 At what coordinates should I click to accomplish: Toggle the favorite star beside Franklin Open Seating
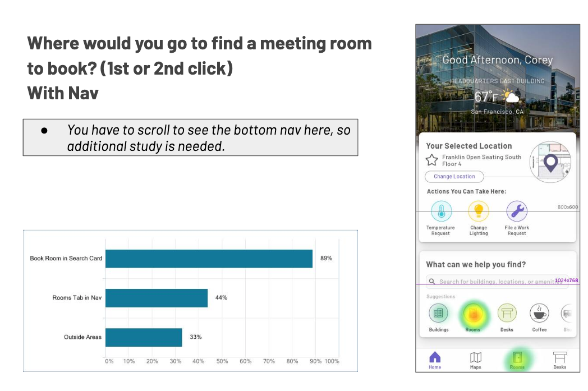tap(431, 160)
